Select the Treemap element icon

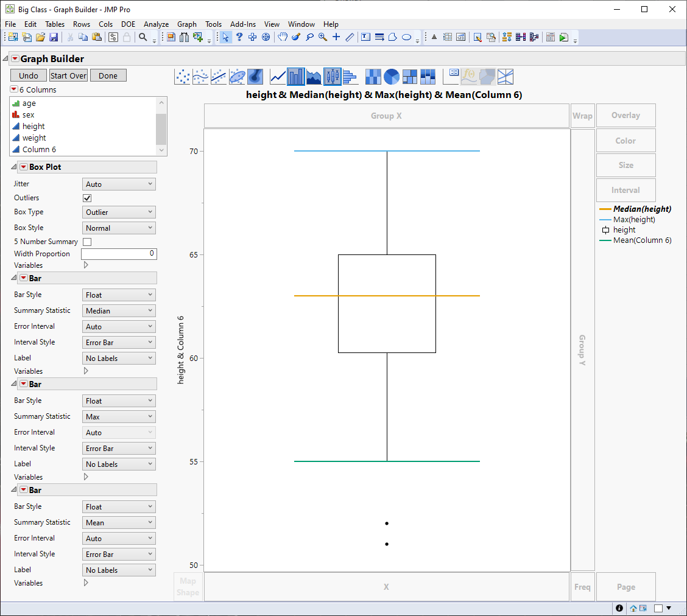tap(410, 77)
